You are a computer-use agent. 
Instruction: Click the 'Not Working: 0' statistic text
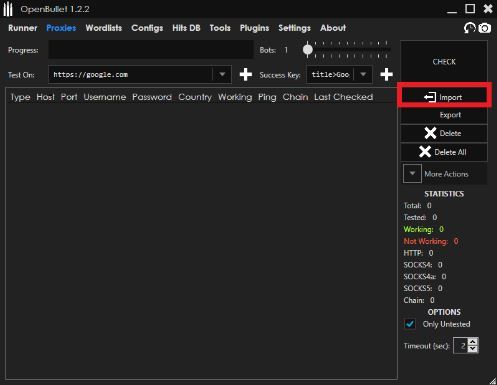coord(431,241)
